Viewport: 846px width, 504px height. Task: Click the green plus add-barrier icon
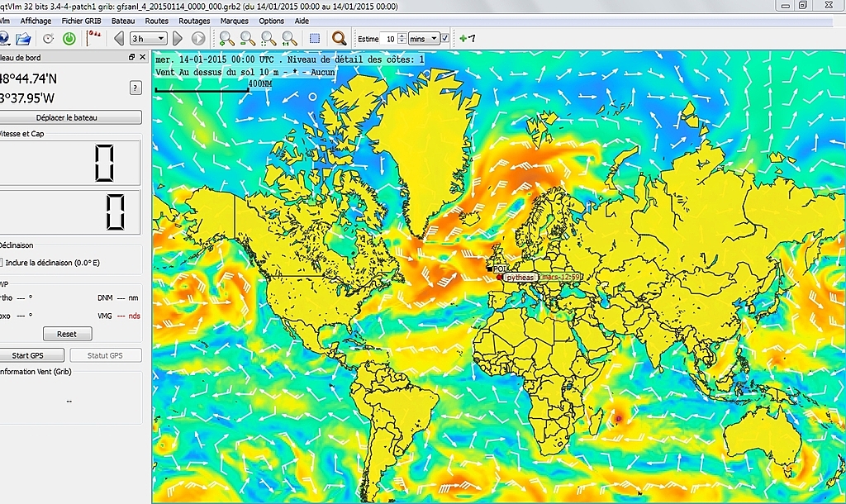(x=468, y=38)
